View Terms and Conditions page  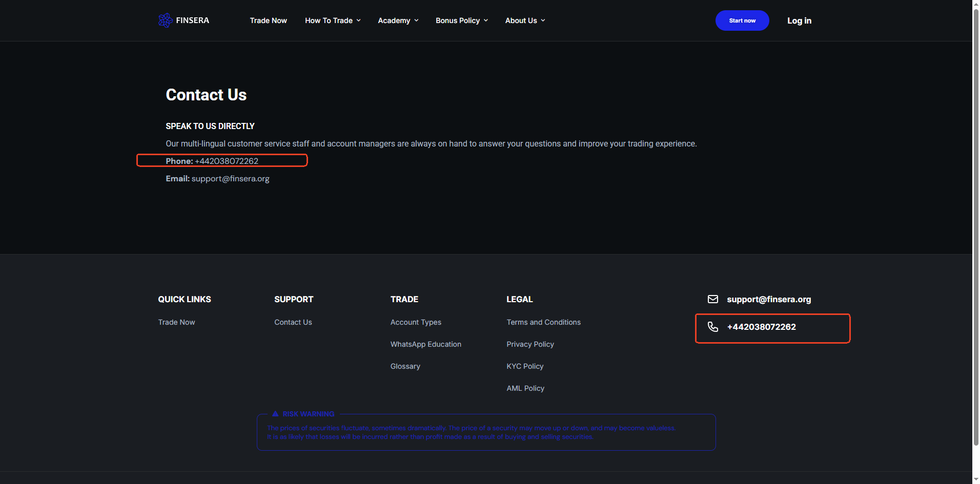pyautogui.click(x=543, y=322)
